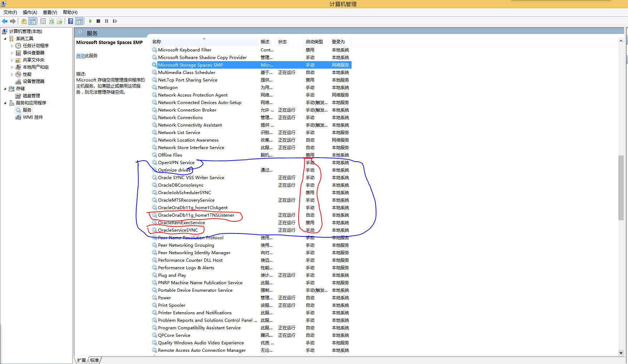The image size is (628, 364).
Task: Go forward with the gray right arrow
Action: (13, 21)
